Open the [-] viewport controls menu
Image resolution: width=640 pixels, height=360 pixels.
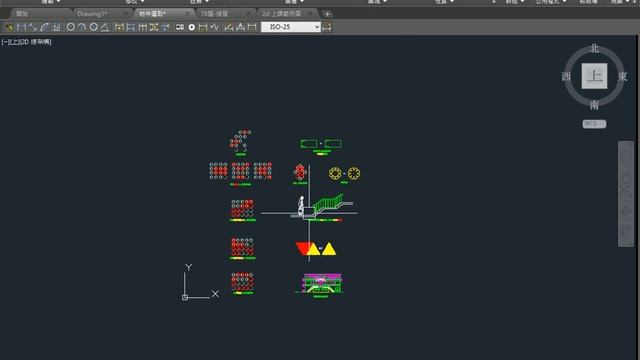click(x=4, y=42)
